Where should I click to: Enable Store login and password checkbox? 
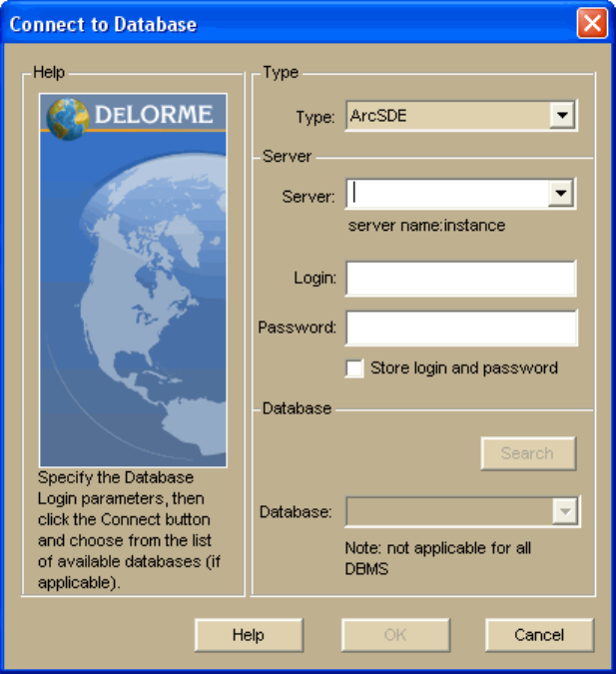click(354, 368)
